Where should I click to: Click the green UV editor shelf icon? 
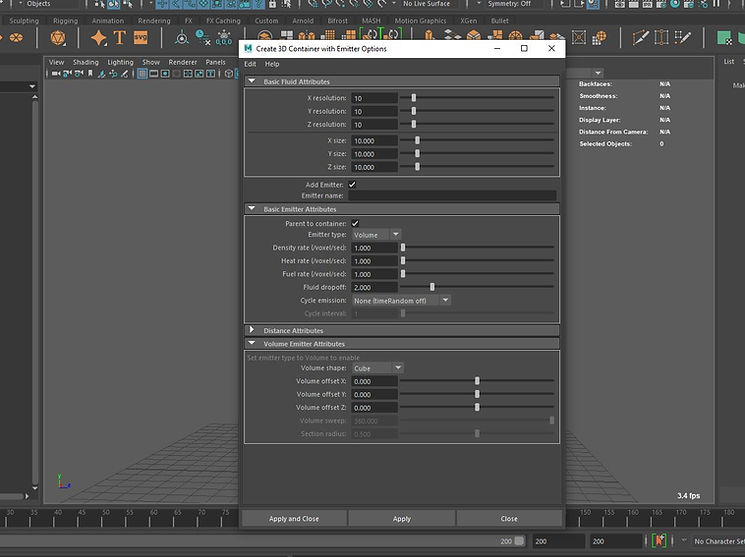click(724, 38)
